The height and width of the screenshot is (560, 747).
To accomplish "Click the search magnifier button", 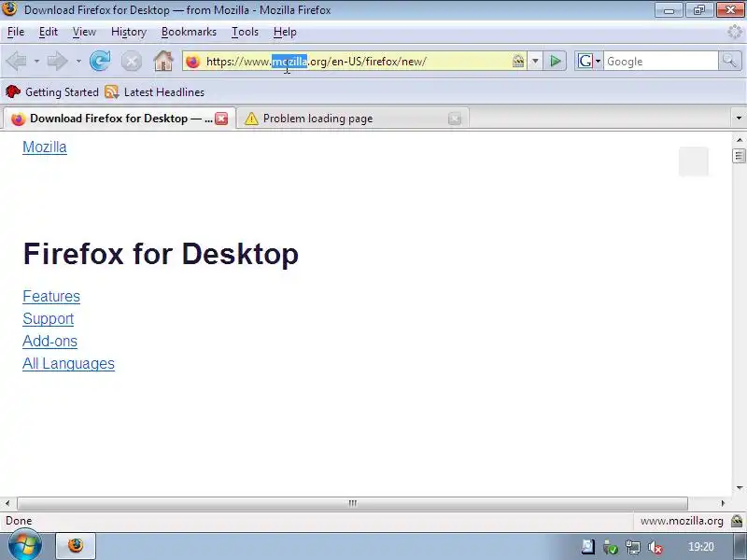I will 729,61.
